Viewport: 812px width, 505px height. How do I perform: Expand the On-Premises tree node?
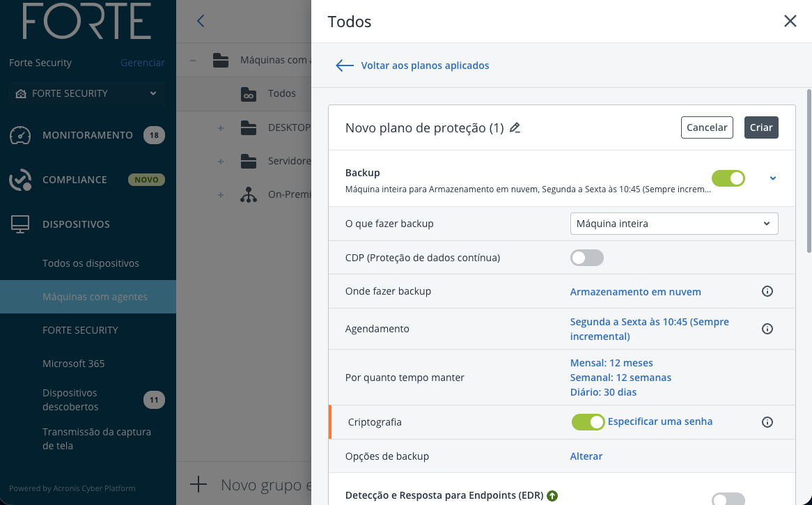point(221,195)
